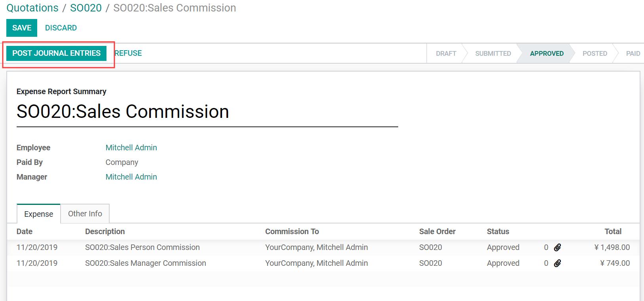
Task: Sort expense lines by Total column
Action: pyautogui.click(x=613, y=231)
